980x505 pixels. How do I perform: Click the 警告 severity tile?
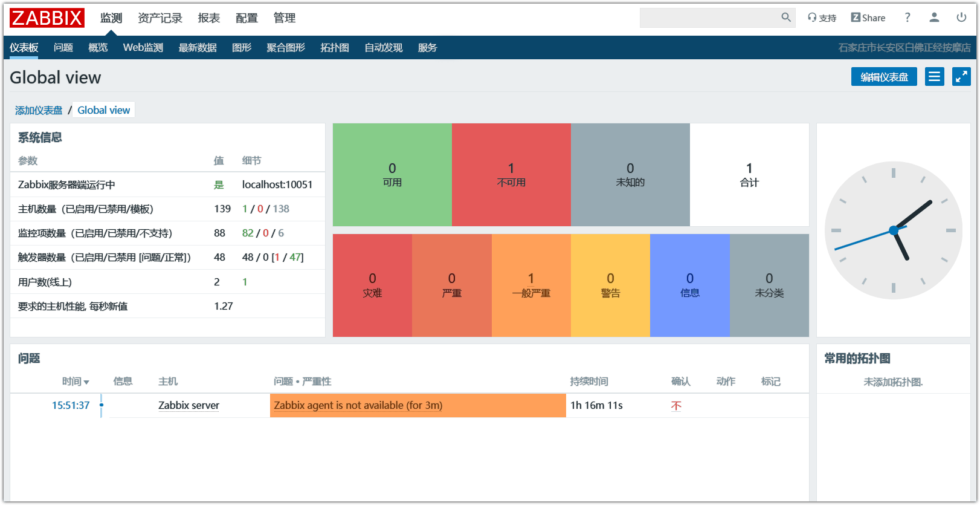[x=610, y=285]
